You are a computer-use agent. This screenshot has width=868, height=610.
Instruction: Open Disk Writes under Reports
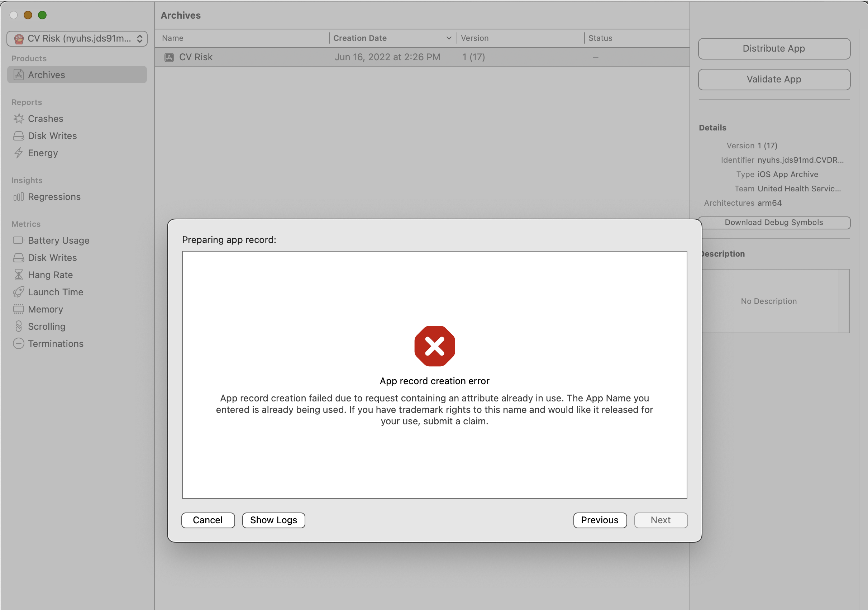pos(52,136)
